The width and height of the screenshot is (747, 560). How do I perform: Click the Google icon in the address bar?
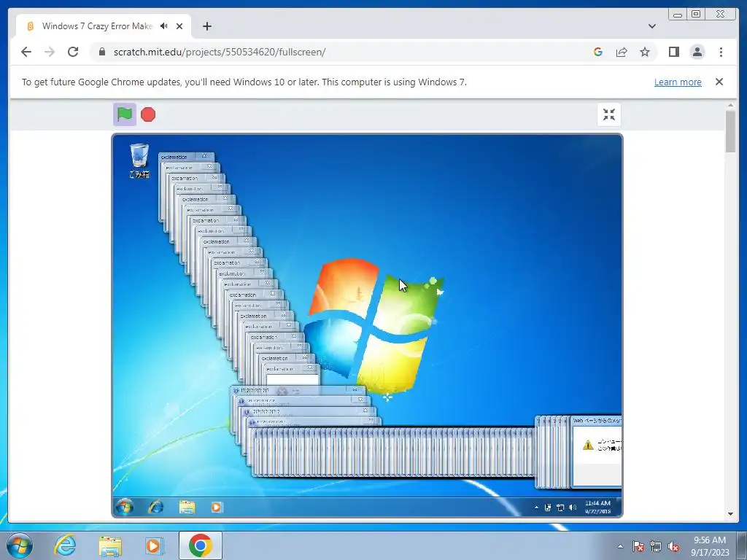598,52
